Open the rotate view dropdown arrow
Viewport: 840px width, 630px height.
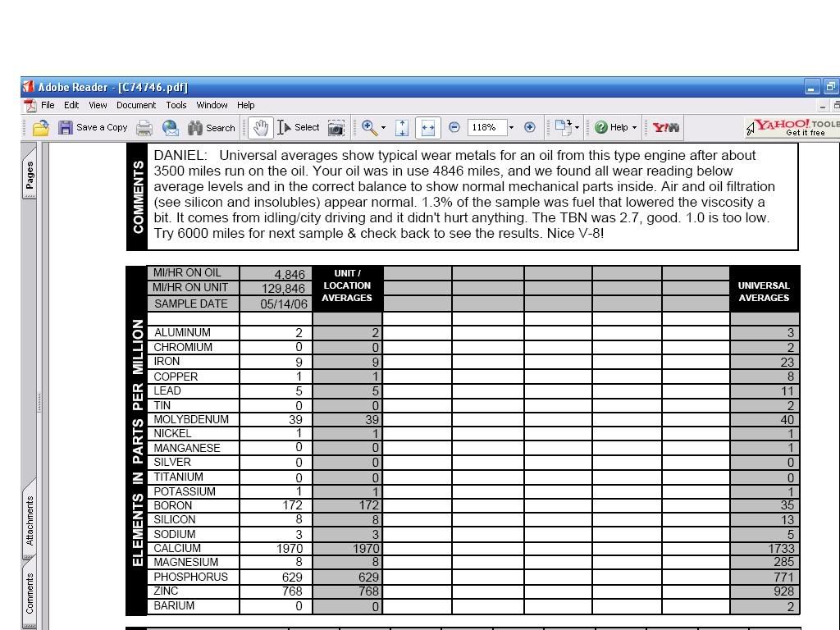577,127
